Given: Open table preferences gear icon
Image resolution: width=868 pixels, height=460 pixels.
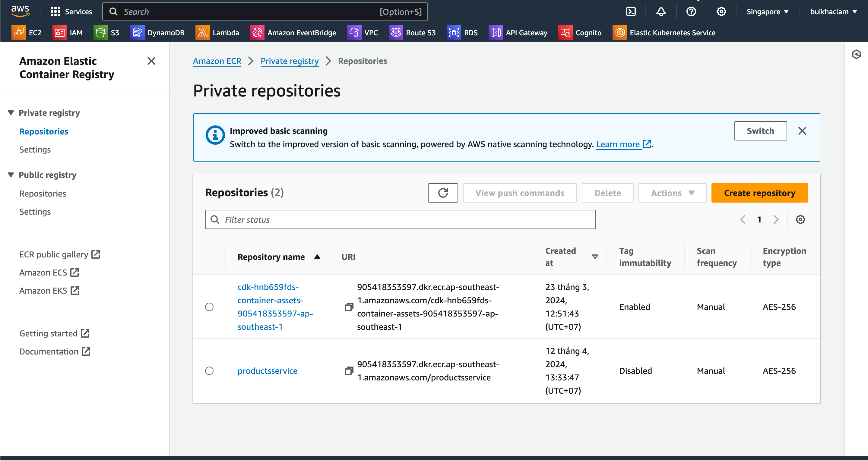Looking at the screenshot, I should click(x=800, y=219).
